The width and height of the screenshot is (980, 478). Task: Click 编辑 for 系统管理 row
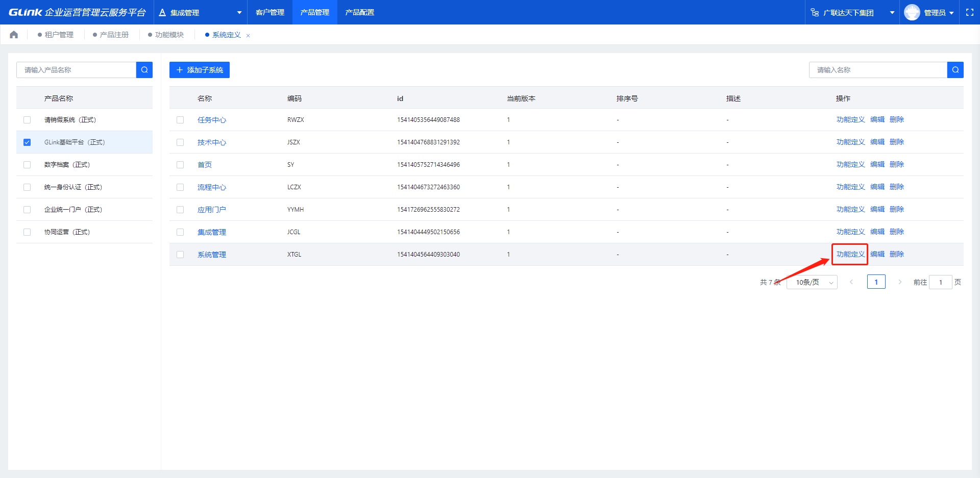877,254
